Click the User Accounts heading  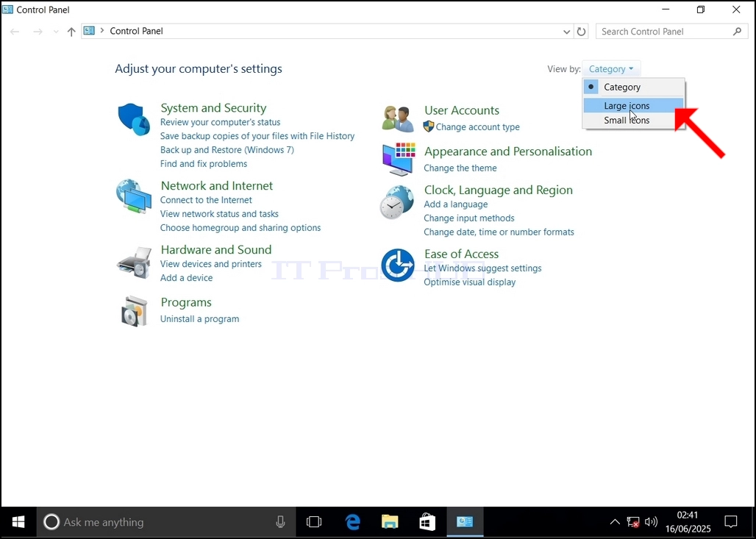coord(461,110)
